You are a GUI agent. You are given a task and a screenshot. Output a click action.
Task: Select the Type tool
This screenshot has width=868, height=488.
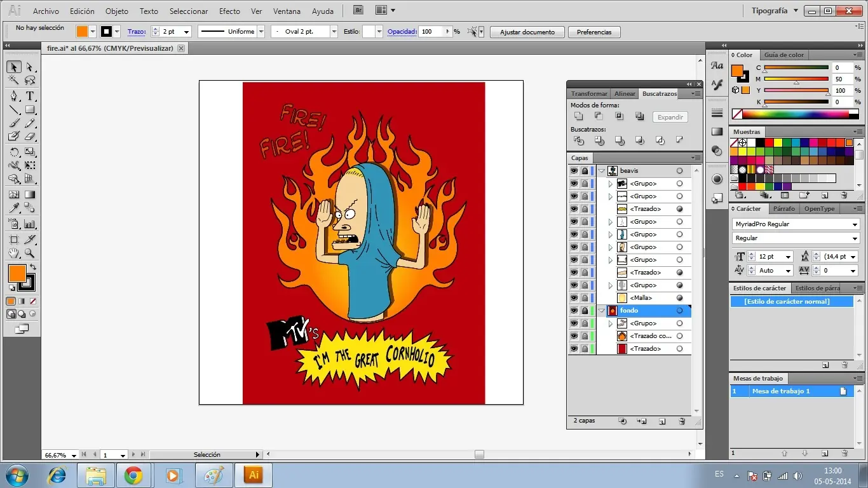(30, 96)
